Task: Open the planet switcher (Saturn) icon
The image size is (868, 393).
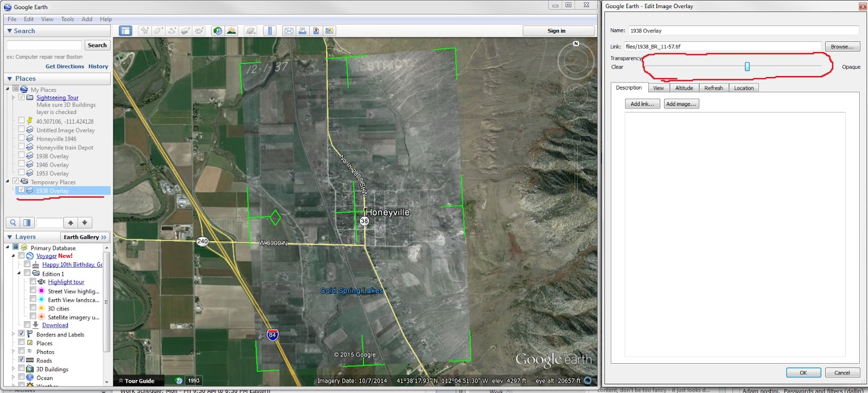Action: tap(251, 31)
